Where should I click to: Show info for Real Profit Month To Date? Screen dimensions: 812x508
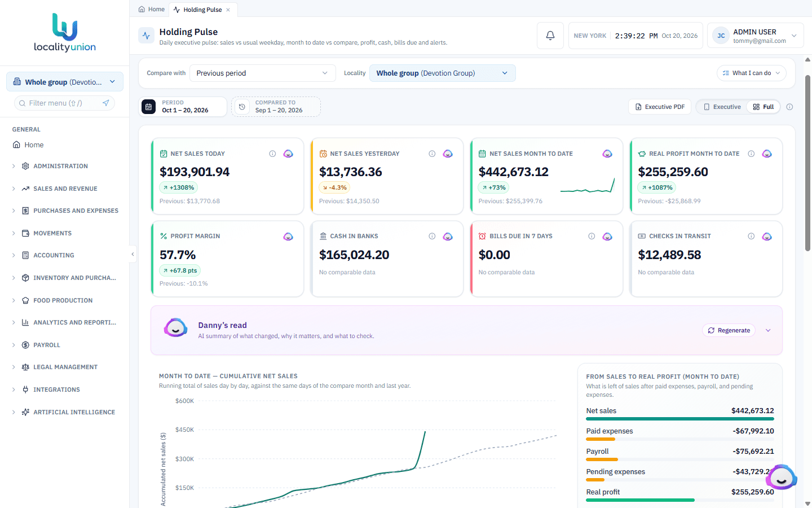[751, 154]
